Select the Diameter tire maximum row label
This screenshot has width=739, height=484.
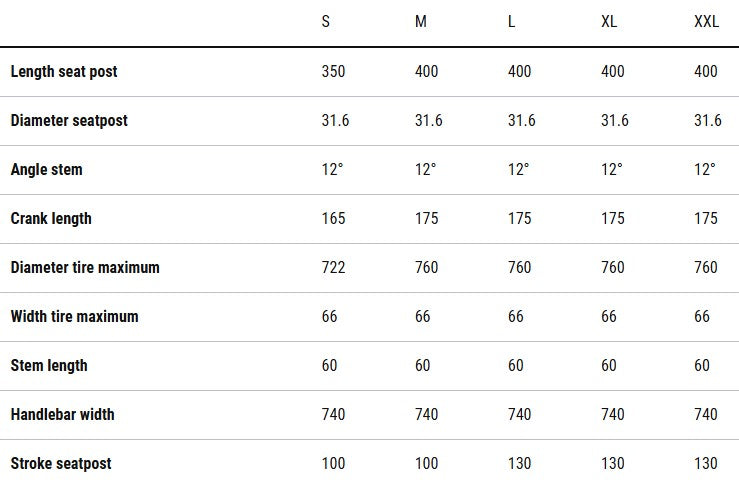tap(85, 268)
